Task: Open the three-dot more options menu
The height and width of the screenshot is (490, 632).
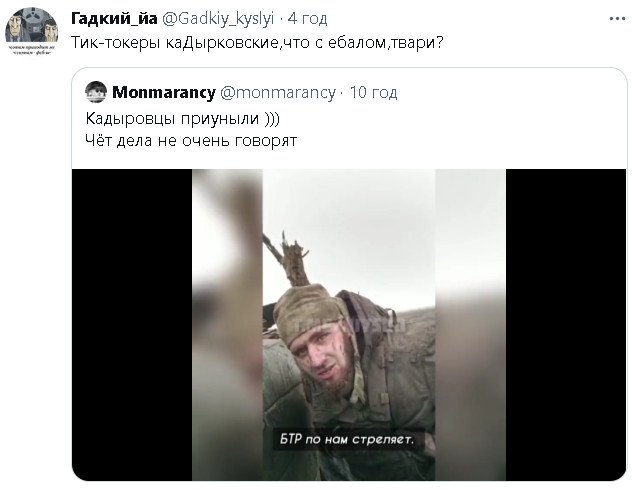Action: tap(617, 19)
